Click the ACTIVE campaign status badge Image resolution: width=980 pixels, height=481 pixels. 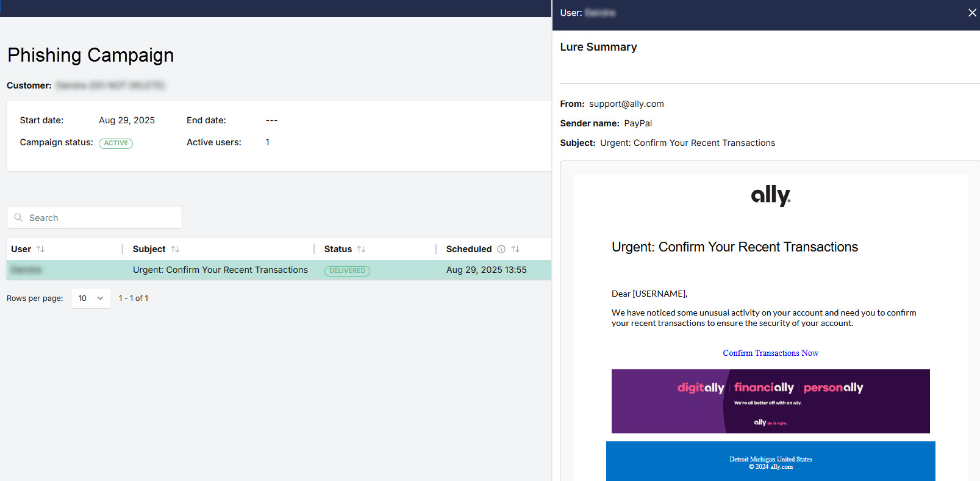point(116,143)
